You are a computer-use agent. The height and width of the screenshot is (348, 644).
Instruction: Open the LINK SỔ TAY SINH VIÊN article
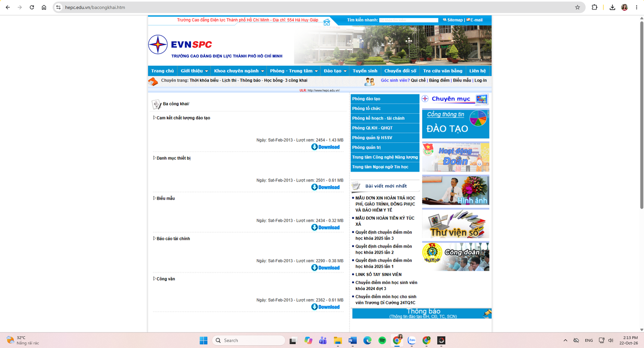379,275
